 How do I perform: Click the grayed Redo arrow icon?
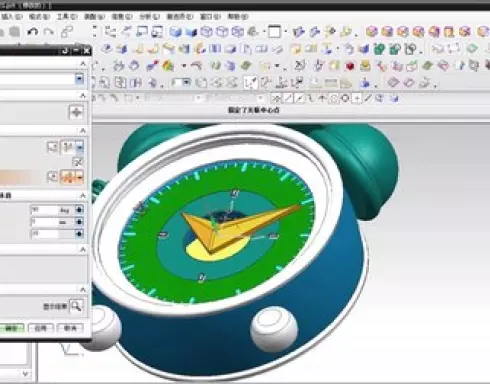[x=49, y=32]
